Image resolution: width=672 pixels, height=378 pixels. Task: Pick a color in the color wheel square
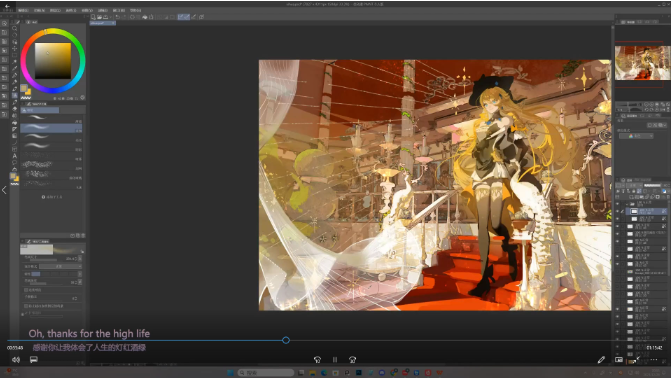pyautogui.click(x=53, y=60)
